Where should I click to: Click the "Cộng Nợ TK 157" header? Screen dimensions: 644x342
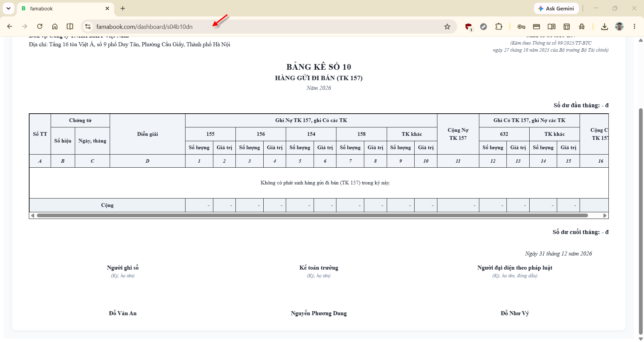tap(458, 134)
